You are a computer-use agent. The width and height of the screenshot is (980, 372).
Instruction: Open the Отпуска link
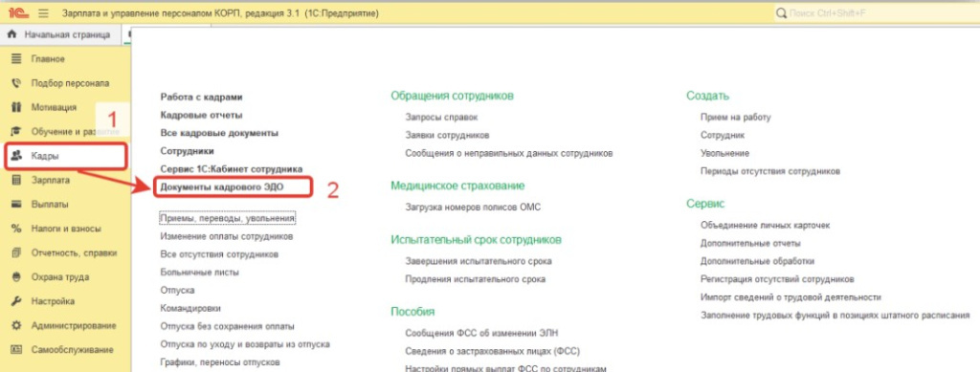click(177, 291)
